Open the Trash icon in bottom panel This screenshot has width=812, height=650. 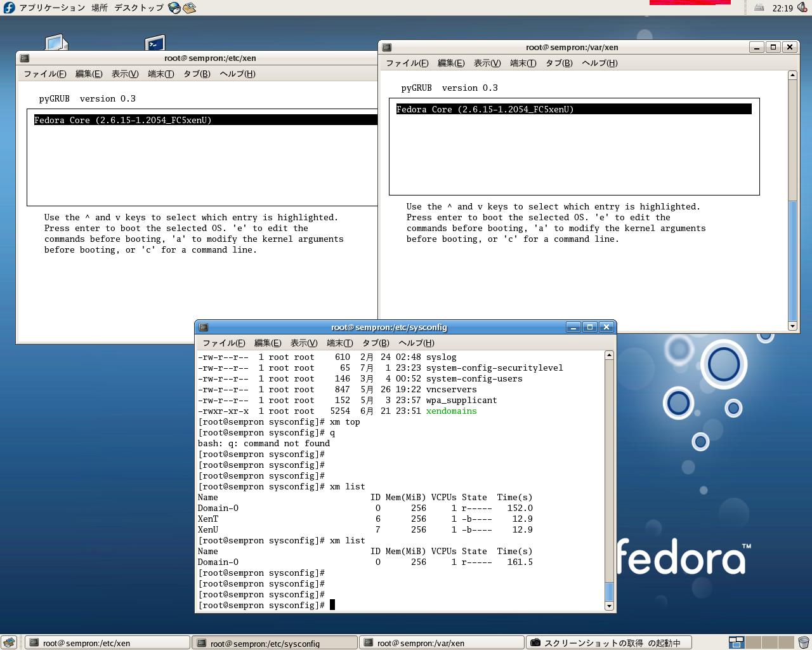click(803, 642)
